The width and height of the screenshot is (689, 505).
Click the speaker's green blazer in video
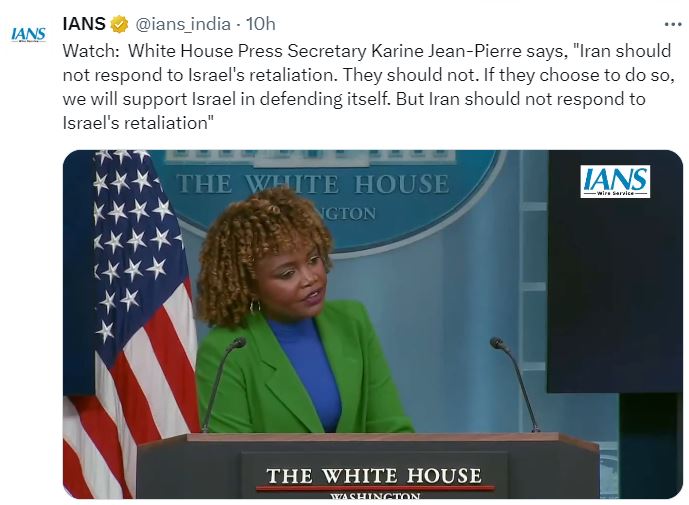(303, 369)
